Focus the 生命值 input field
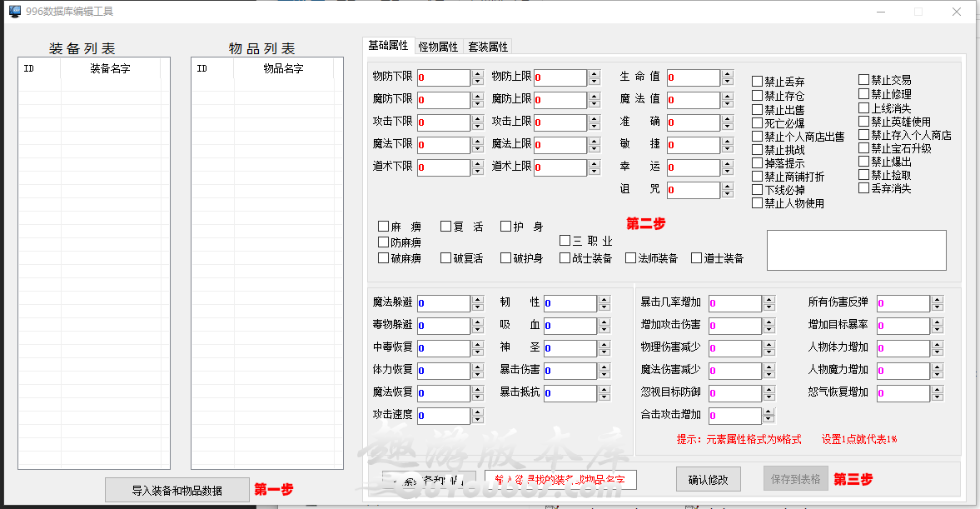The width and height of the screenshot is (980, 509). click(x=693, y=77)
